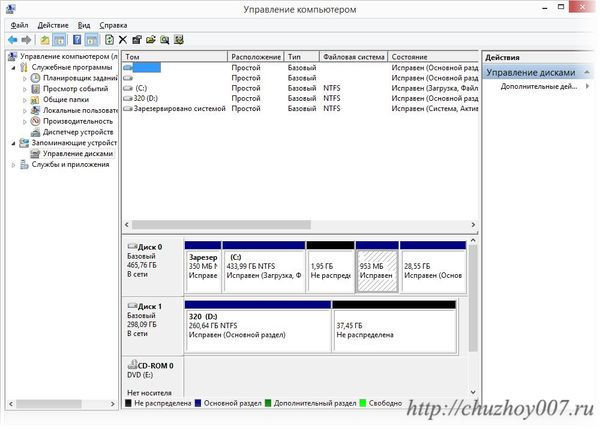Select the 37,45 ГБ unallocated space on Disk 1
This screenshot has height=429, width=600.
tap(393, 327)
